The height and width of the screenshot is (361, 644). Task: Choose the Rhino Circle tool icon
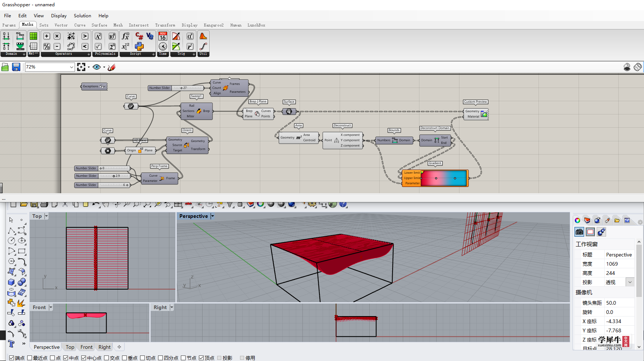click(x=11, y=241)
